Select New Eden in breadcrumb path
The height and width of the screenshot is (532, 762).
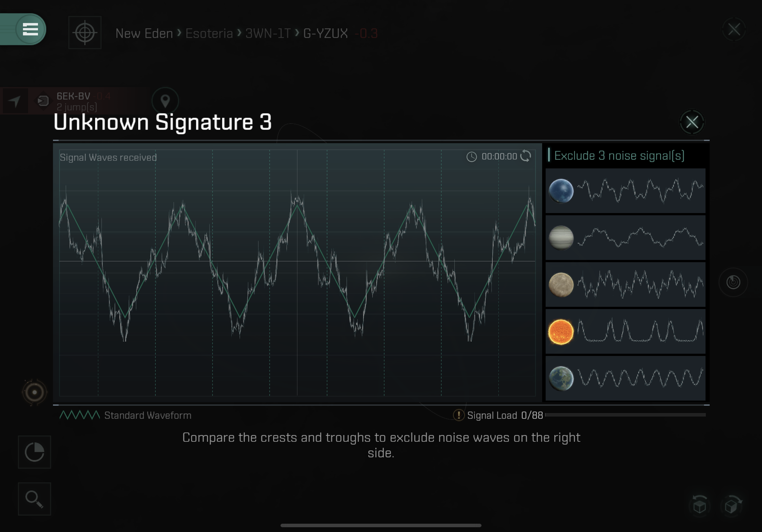coord(144,33)
